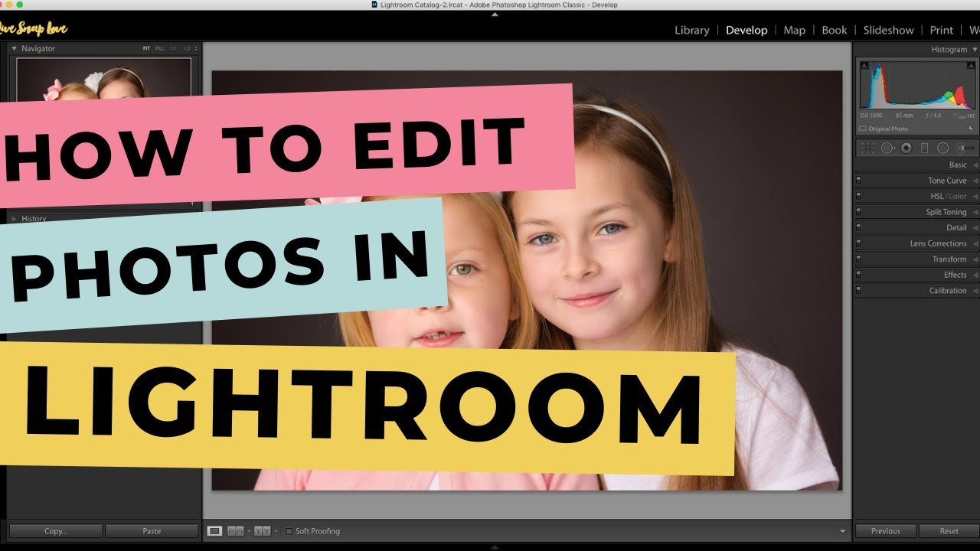980x551 pixels.
Task: Select the Crop Overlay tool
Action: click(867, 148)
